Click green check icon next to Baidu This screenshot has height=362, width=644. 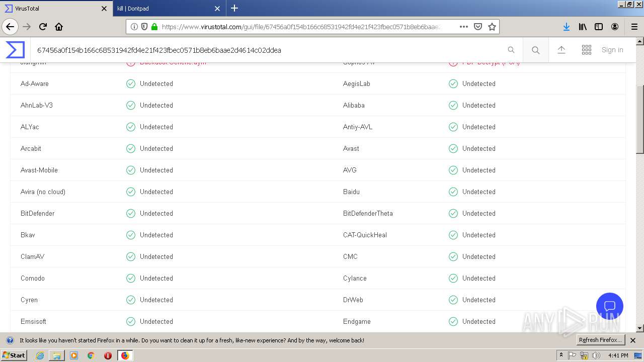click(x=453, y=192)
